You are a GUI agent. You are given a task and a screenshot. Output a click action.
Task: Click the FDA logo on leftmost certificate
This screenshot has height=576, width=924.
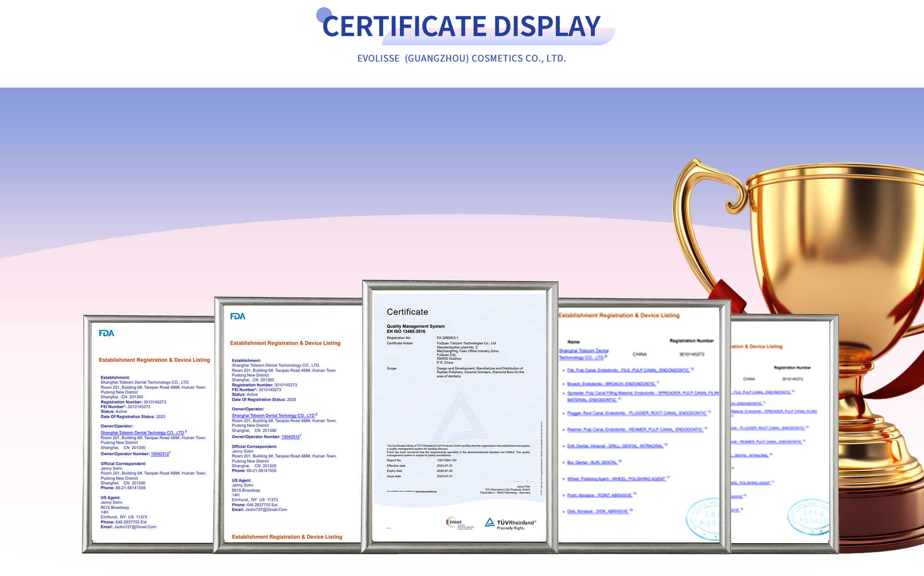(x=106, y=333)
